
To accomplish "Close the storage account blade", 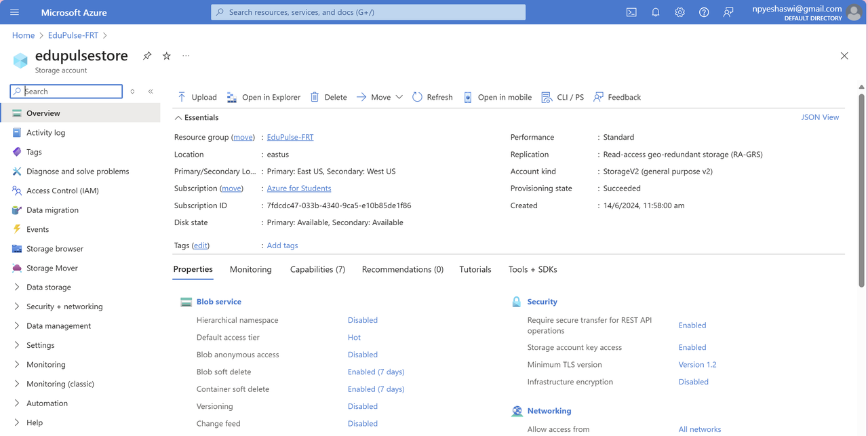I will click(844, 56).
